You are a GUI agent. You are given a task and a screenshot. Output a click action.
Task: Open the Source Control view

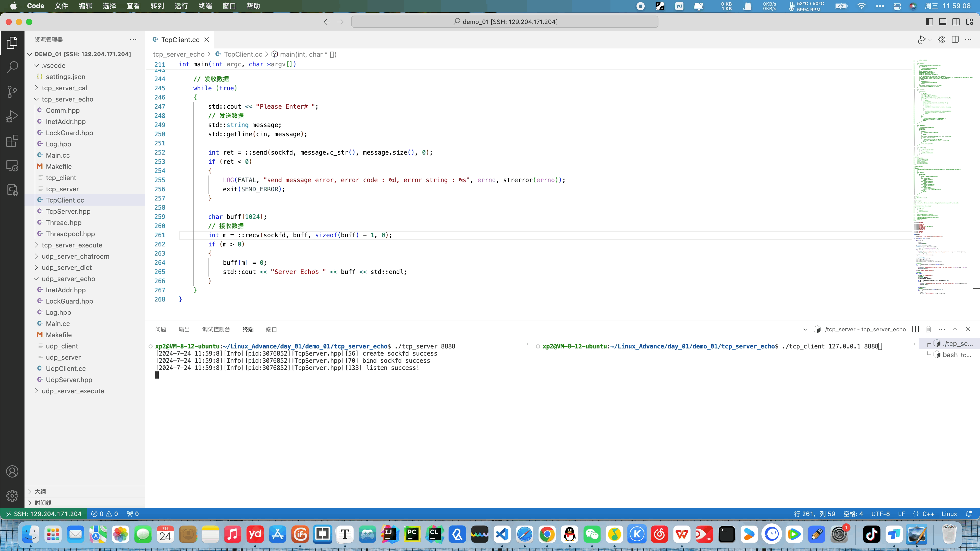(12, 92)
